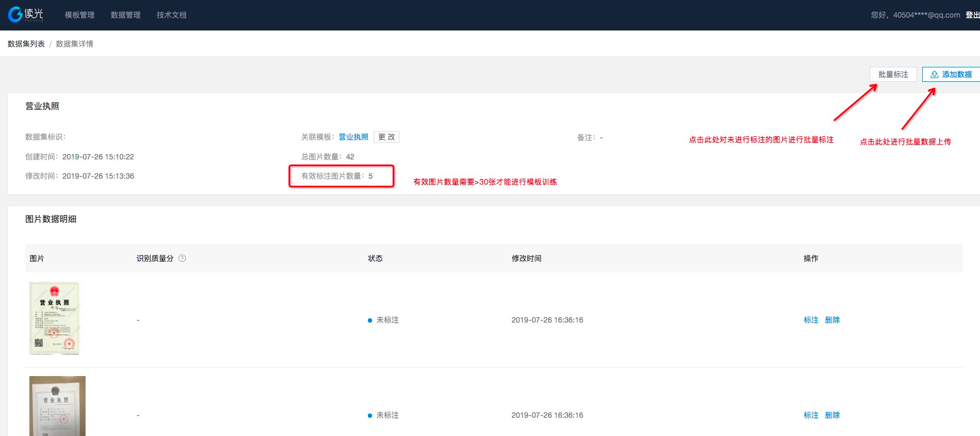Open the 模板管理 menu
This screenshot has height=436, width=980.
point(80,15)
